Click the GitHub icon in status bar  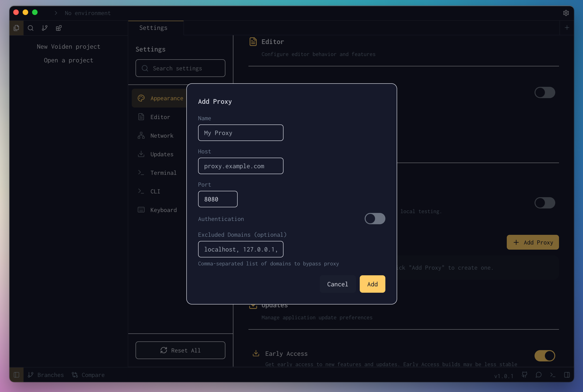524,375
